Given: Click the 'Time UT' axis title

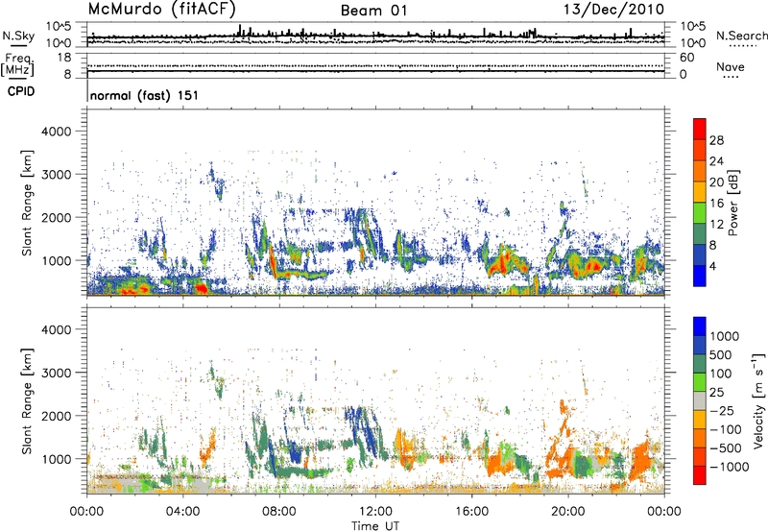Looking at the screenshot, I should coord(375,525).
